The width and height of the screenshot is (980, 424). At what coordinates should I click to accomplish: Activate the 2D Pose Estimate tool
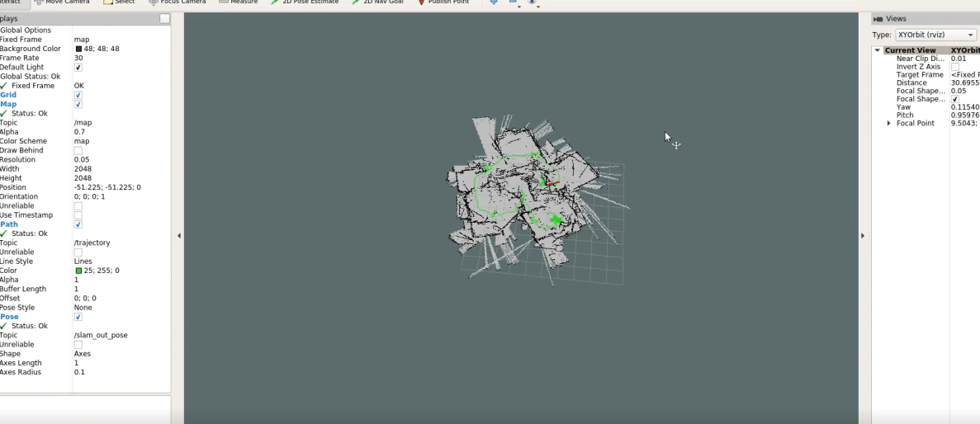click(x=304, y=2)
